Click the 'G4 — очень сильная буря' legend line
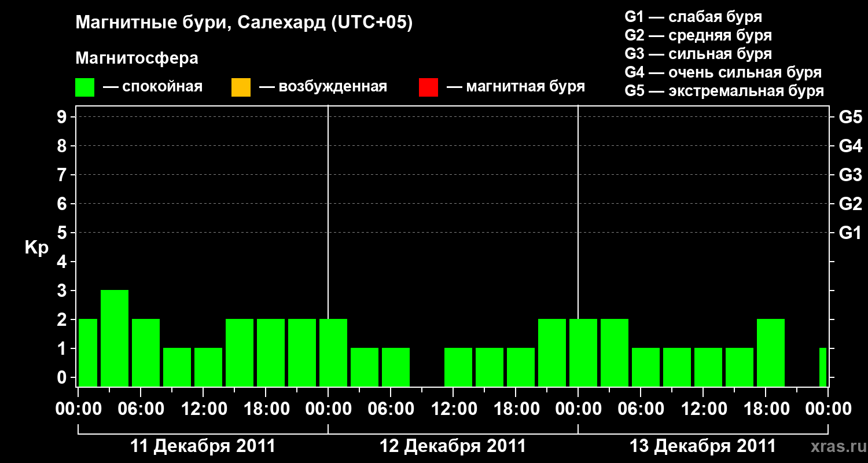Image resolution: width=868 pixels, height=463 pixels. click(723, 72)
